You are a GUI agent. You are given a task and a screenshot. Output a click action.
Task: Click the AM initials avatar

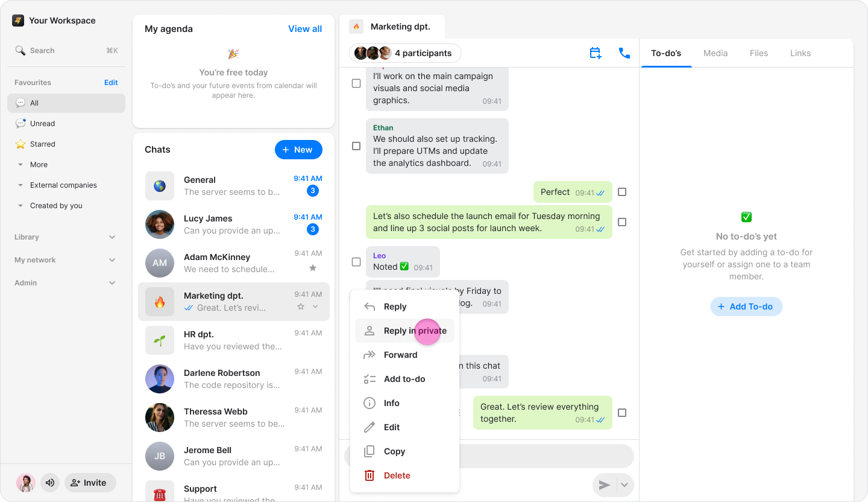[160, 263]
